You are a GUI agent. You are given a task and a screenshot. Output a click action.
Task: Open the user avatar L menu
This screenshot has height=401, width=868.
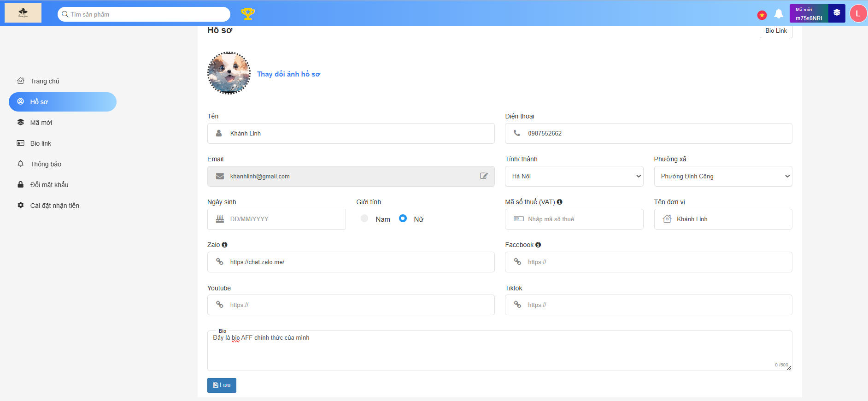pos(858,13)
